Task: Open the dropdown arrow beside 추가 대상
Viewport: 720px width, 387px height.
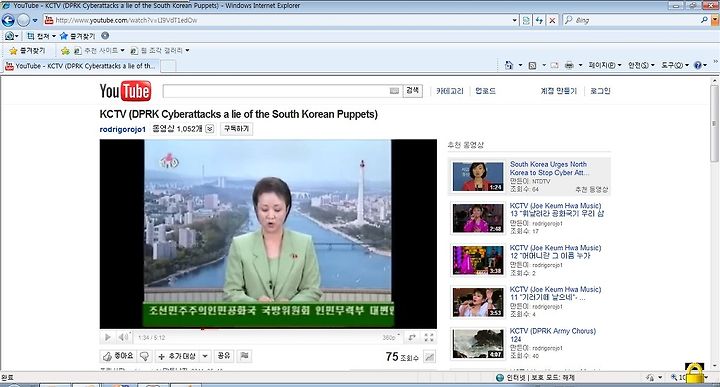Action: point(205,356)
